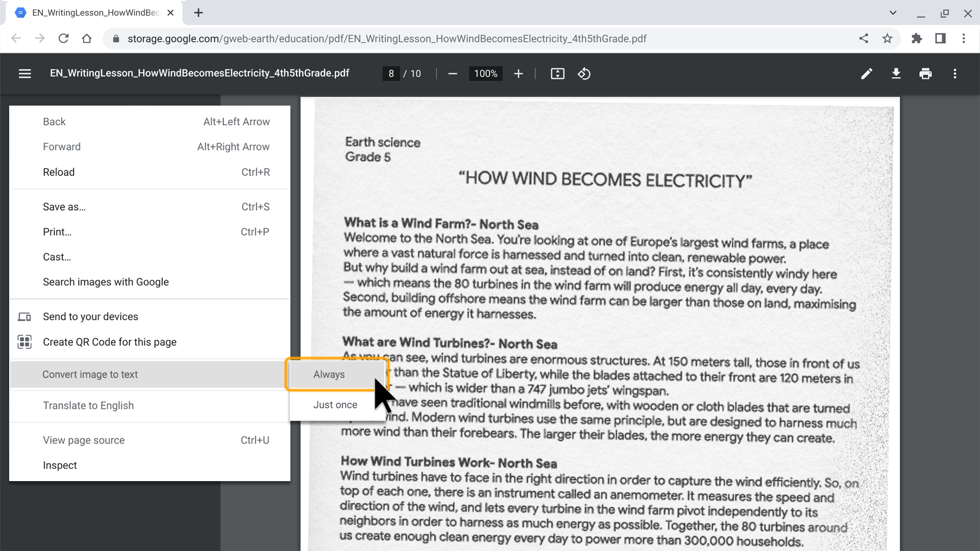Viewport: 980px width, 551px height.
Task: Open Chrome's three-dot menu
Action: coord(964,38)
